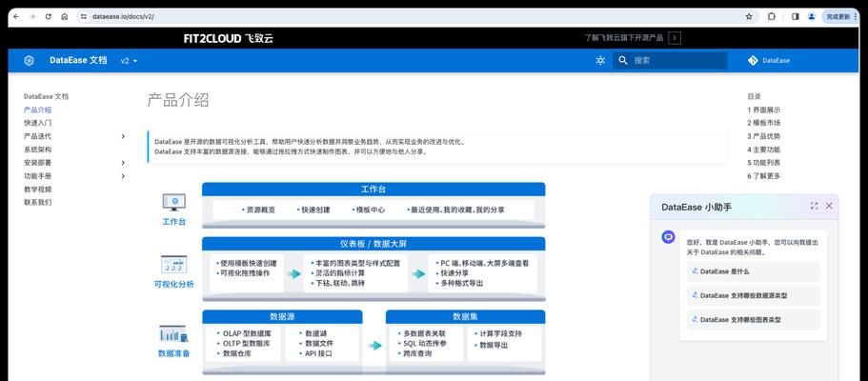Open the browser extensions puzzle icon

pos(771,16)
